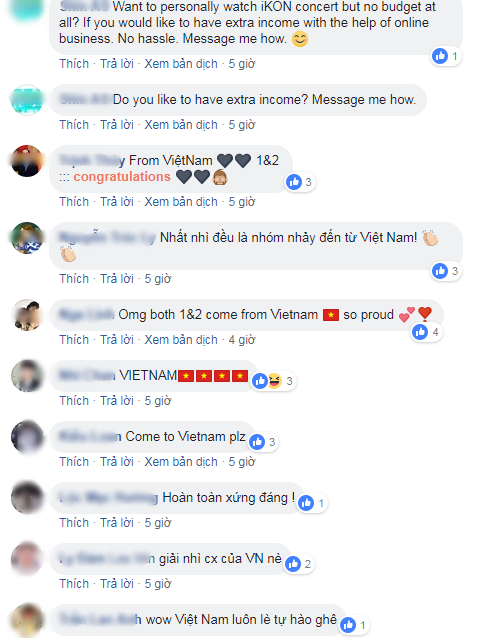The height and width of the screenshot is (638, 499).
Task: Click like icon on 'giải nhì cx' comment
Action: click(293, 564)
